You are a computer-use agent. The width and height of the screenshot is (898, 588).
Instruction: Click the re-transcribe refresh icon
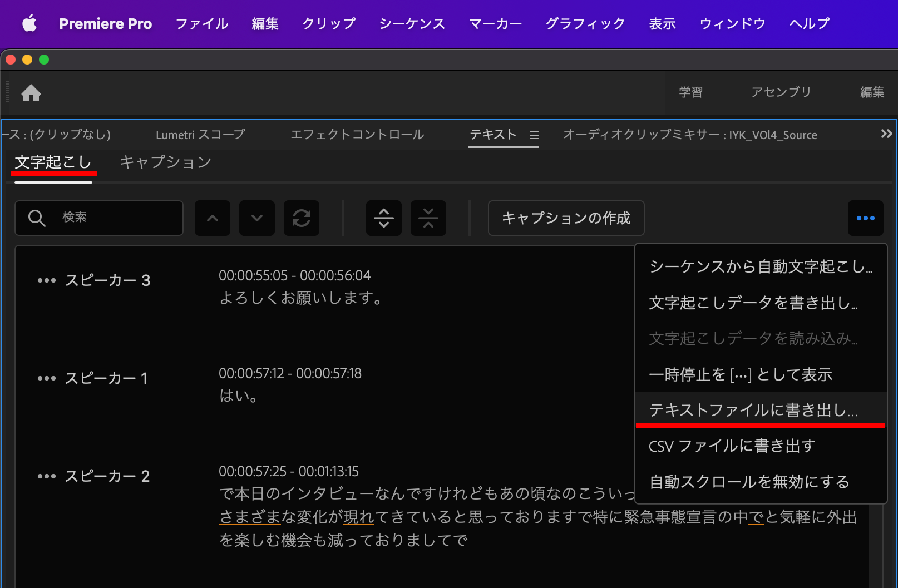pos(302,218)
